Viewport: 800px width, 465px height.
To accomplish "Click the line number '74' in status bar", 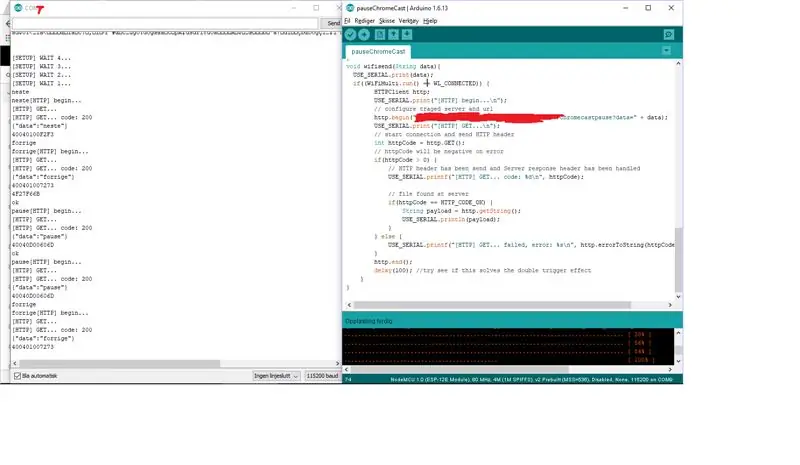I will 348,379.
